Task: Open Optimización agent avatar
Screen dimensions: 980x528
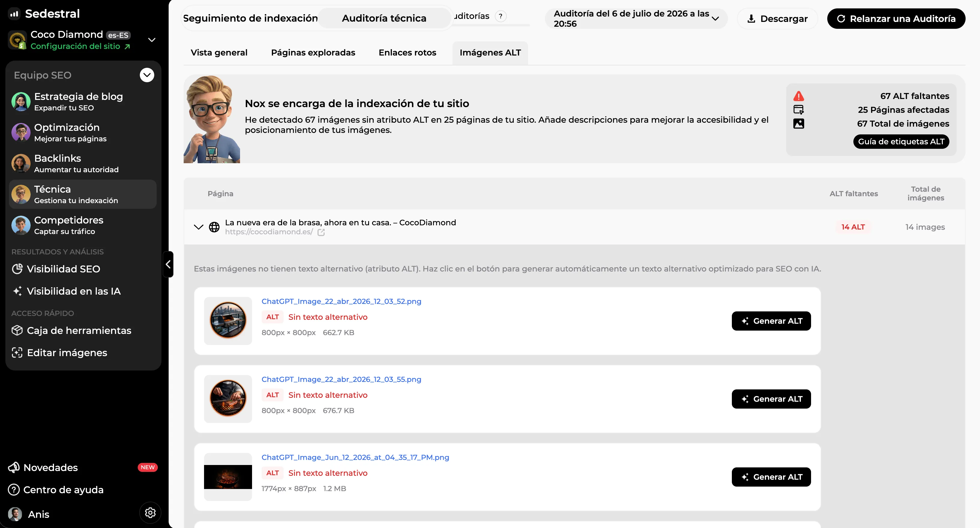Action: 21,132
